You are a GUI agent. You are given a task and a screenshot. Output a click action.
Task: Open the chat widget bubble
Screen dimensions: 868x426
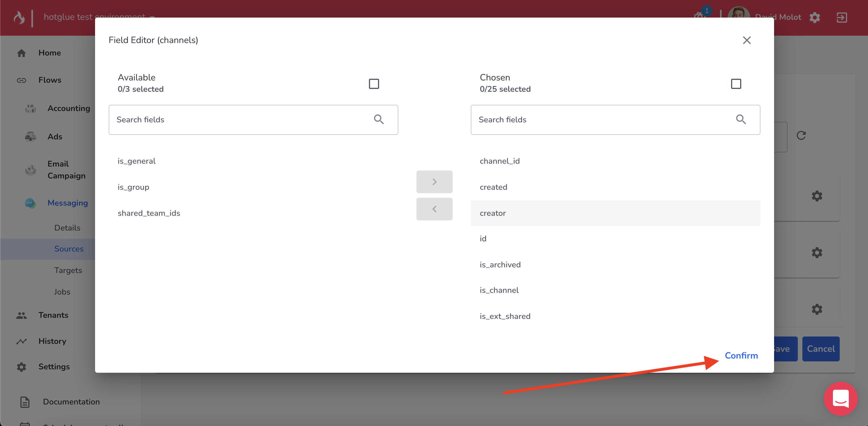(x=840, y=399)
